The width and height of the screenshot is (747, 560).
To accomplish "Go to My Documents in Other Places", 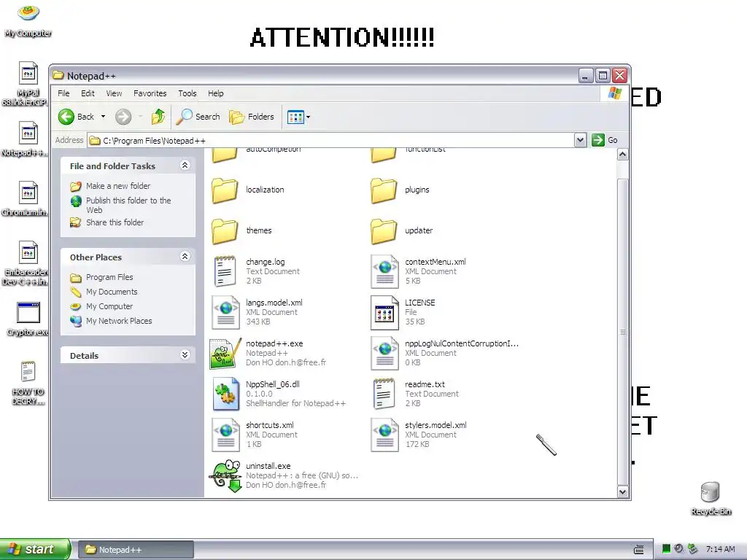I will point(112,292).
